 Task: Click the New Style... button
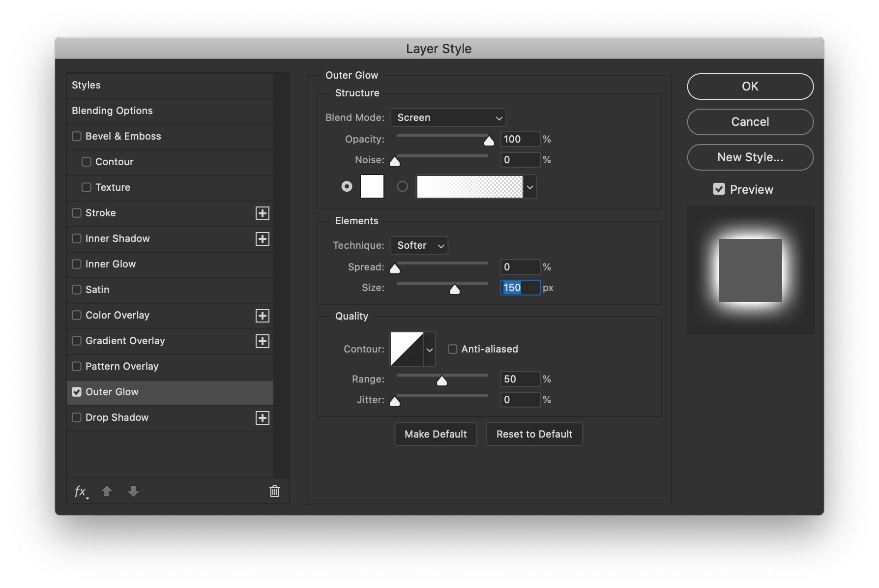[750, 157]
